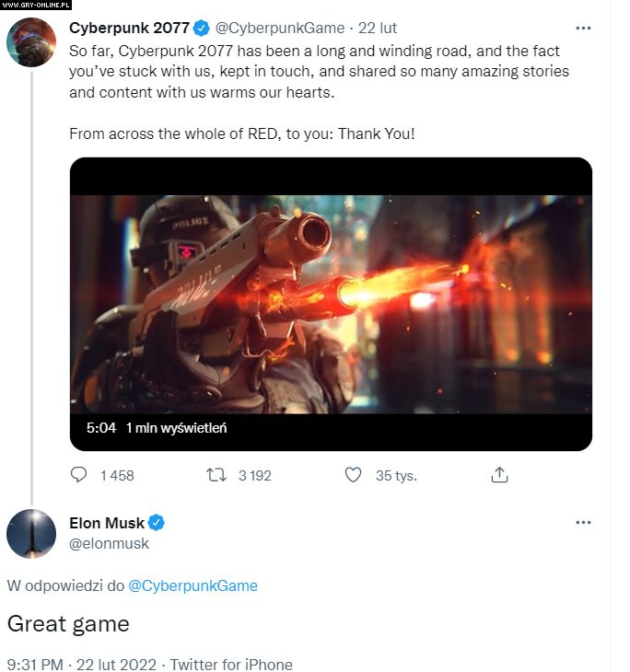Open more options on Cyberpunk 2077 tweet
Viewport: 630px width, 672px height.
coord(583,28)
